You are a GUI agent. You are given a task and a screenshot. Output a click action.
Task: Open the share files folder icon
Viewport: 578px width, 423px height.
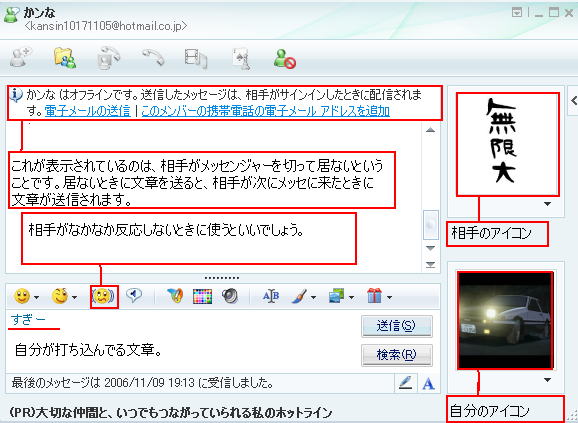tap(65, 58)
